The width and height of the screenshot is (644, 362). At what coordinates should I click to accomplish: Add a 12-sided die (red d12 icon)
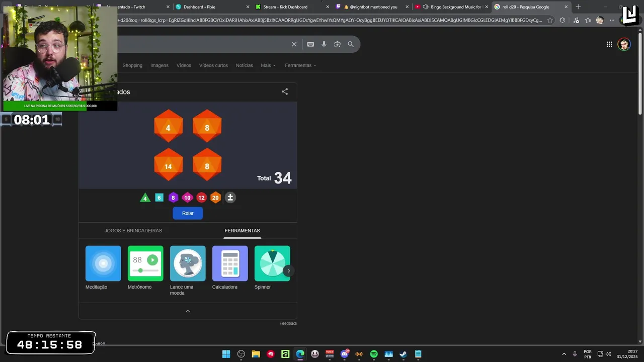click(x=201, y=198)
